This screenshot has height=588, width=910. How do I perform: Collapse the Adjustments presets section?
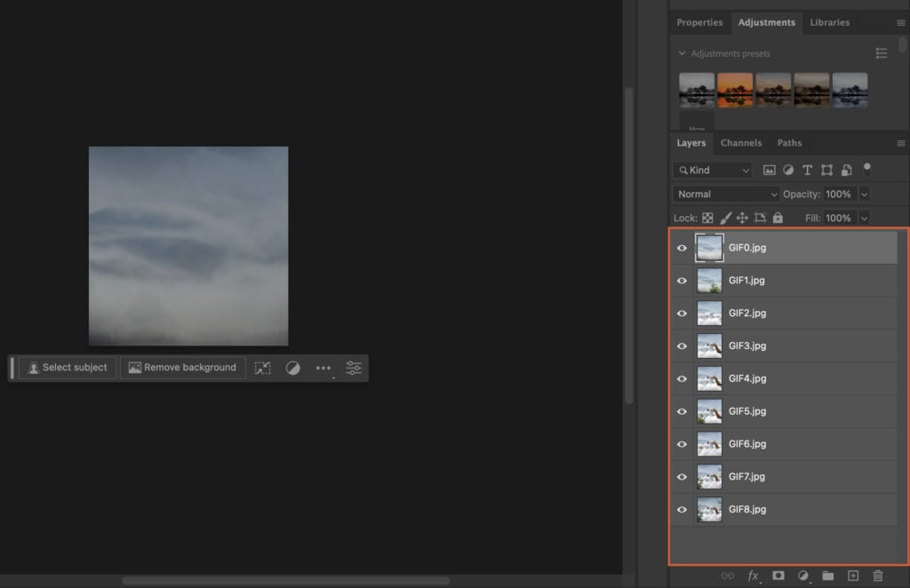pos(682,53)
